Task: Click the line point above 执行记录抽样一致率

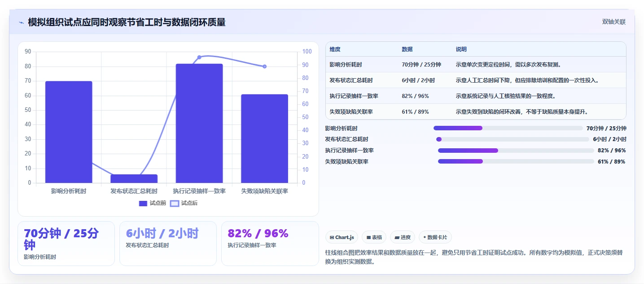Action: click(199, 57)
